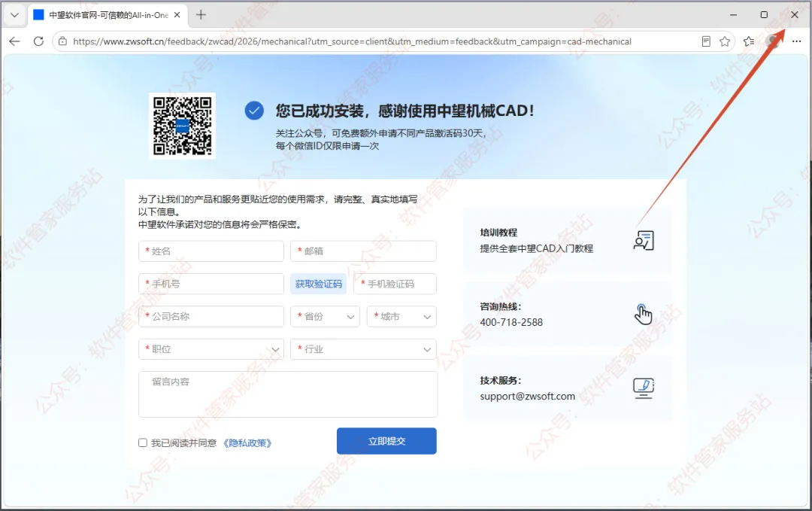
Task: Add page to favorites with star icon
Action: click(725, 41)
